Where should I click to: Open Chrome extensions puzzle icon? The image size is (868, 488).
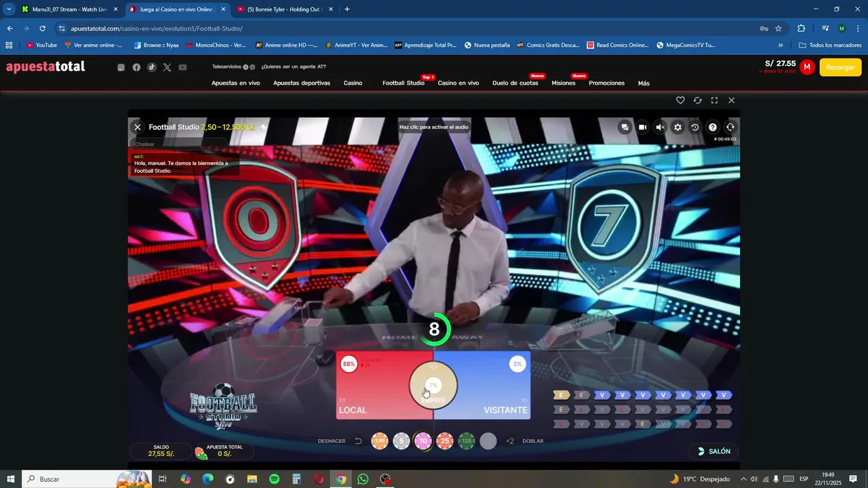(801, 28)
